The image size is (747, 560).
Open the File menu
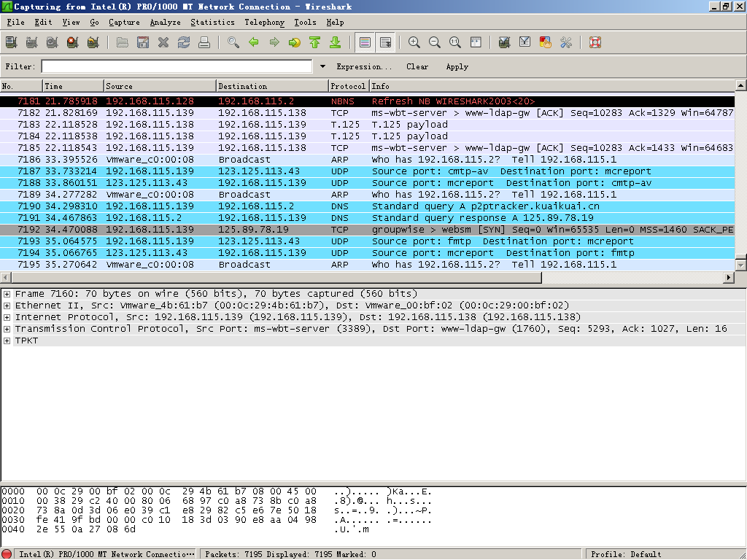15,22
